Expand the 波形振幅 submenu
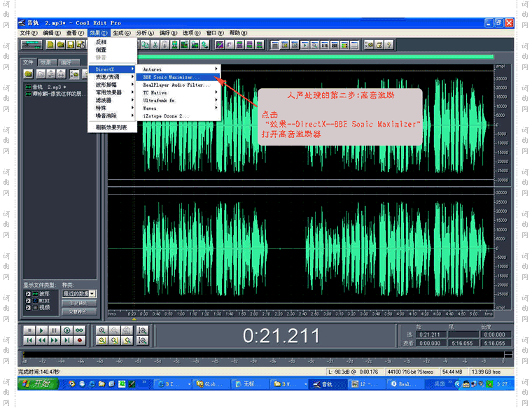The image size is (532, 408). point(112,85)
